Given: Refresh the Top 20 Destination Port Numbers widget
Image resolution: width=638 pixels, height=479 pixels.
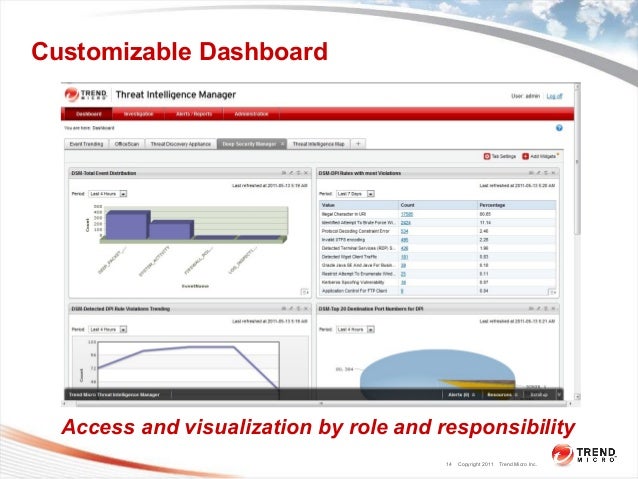Looking at the screenshot, I should [546, 309].
